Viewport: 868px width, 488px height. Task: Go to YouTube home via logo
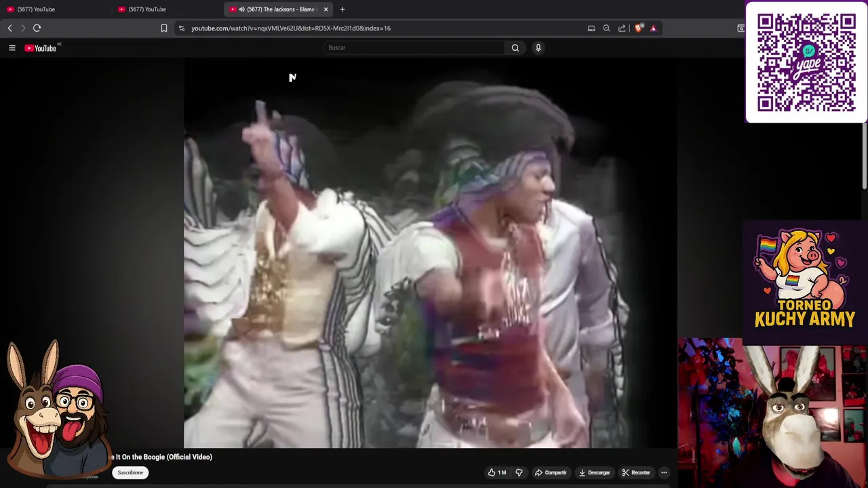coord(42,48)
